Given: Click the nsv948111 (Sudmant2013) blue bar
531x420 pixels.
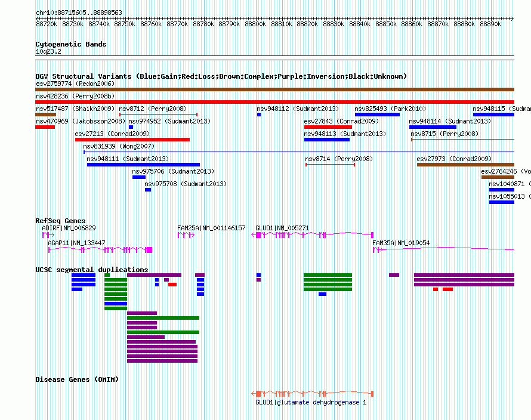Looking at the screenshot, I should (144, 165).
